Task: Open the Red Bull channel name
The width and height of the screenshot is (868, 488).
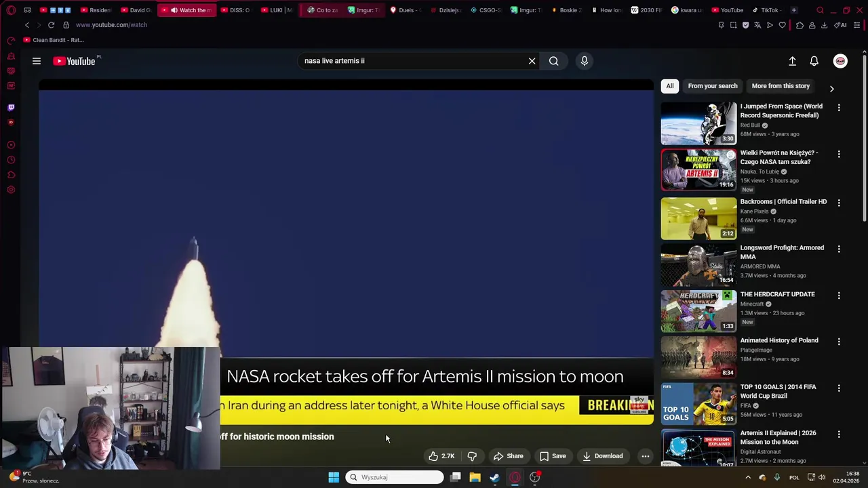Action: pos(750,125)
